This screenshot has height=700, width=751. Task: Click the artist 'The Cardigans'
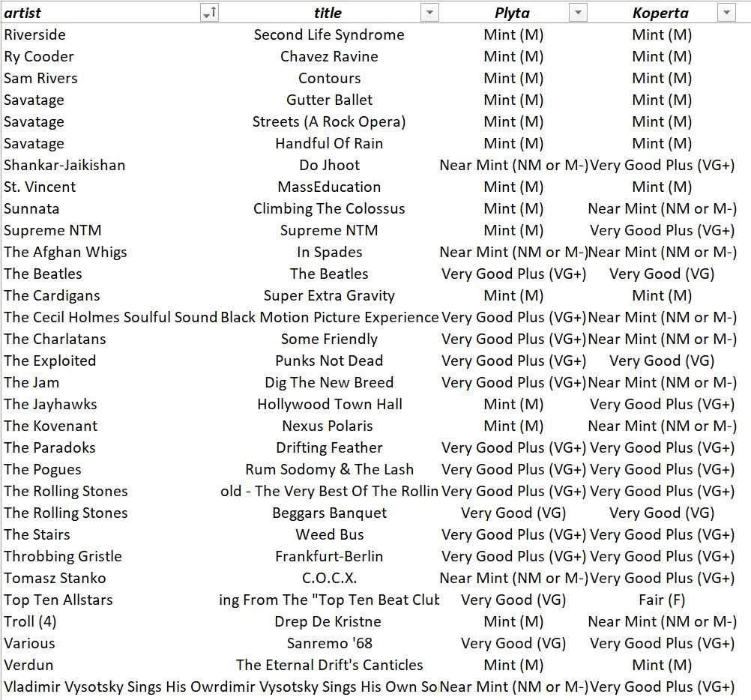[x=52, y=295]
